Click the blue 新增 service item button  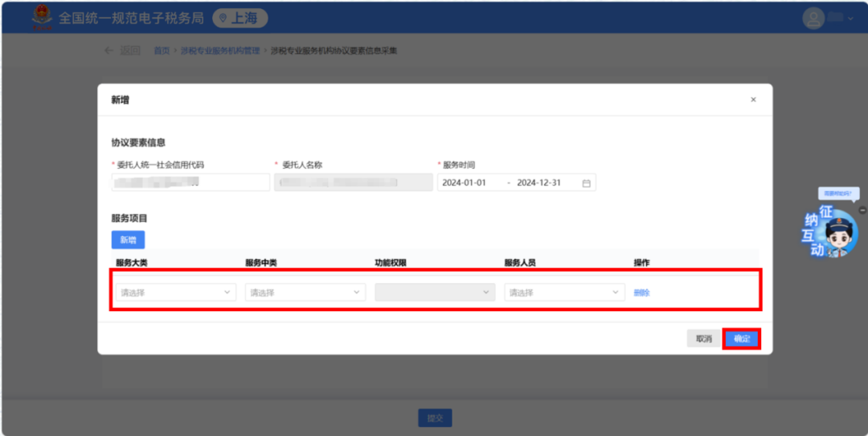point(128,240)
